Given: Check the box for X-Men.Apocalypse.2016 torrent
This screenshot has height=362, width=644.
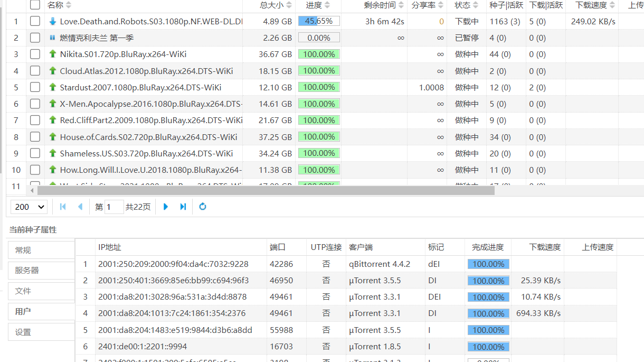Looking at the screenshot, I should pos(35,104).
